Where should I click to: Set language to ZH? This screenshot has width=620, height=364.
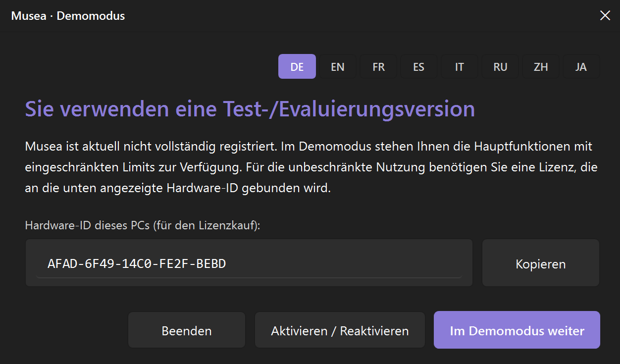pyautogui.click(x=541, y=66)
